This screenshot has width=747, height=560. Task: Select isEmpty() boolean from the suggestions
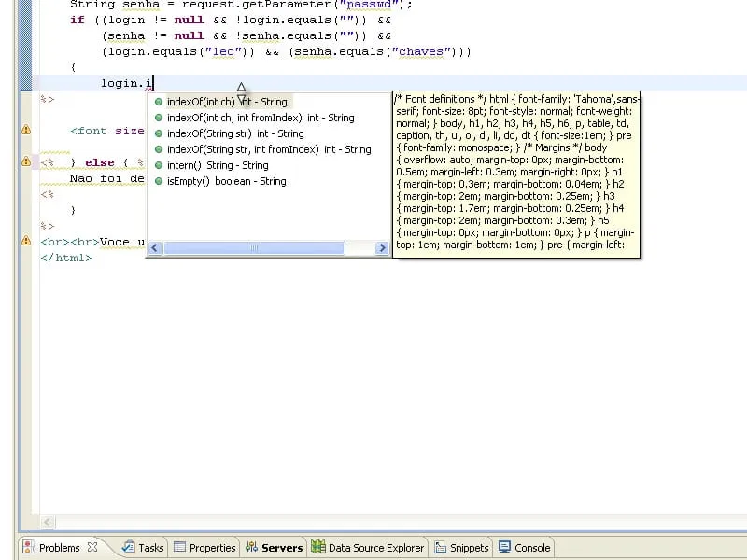pyautogui.click(x=226, y=181)
